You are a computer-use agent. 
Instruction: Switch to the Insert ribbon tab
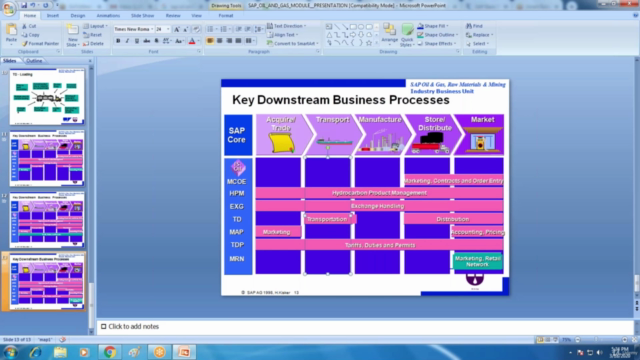53,16
